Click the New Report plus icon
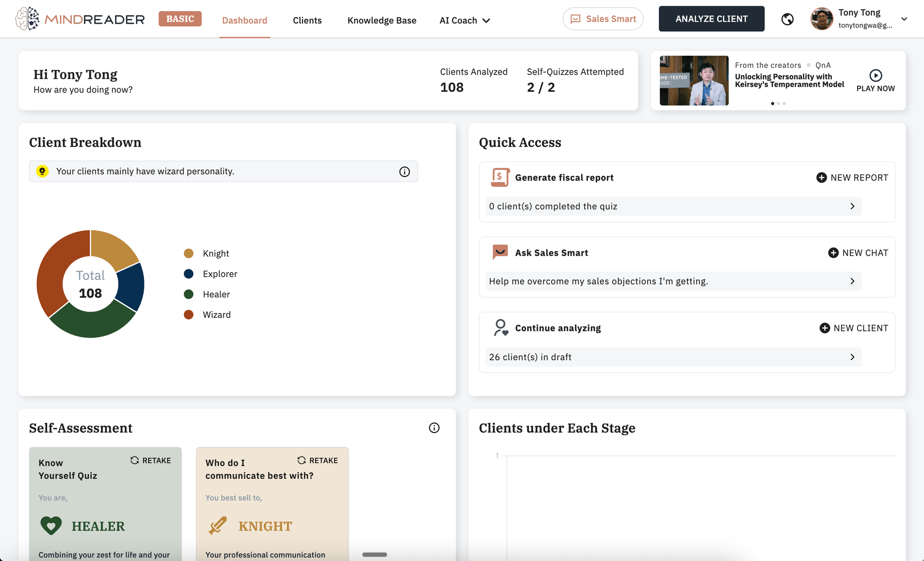Image resolution: width=924 pixels, height=561 pixels. 821,178
